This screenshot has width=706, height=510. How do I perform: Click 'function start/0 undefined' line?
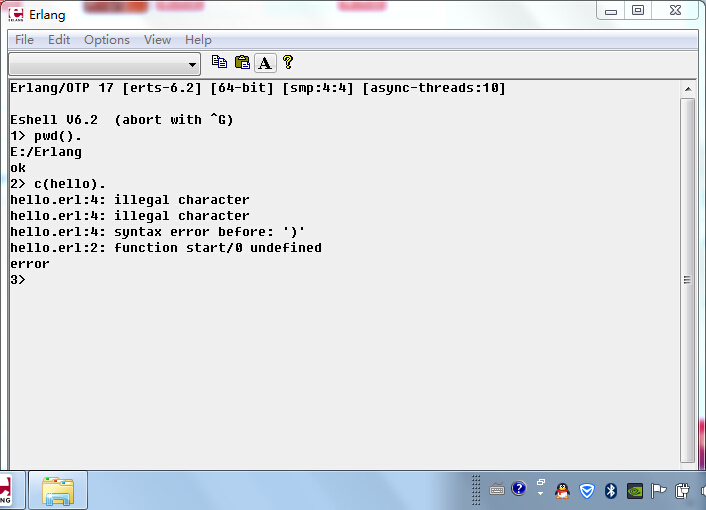[x=166, y=248]
